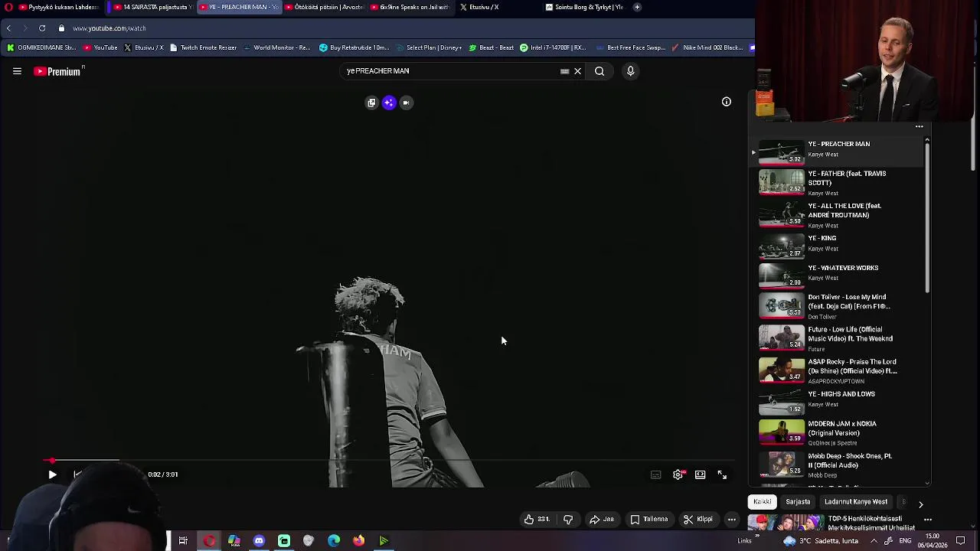Play the video
Image resolution: width=980 pixels, height=551 pixels.
(x=52, y=474)
